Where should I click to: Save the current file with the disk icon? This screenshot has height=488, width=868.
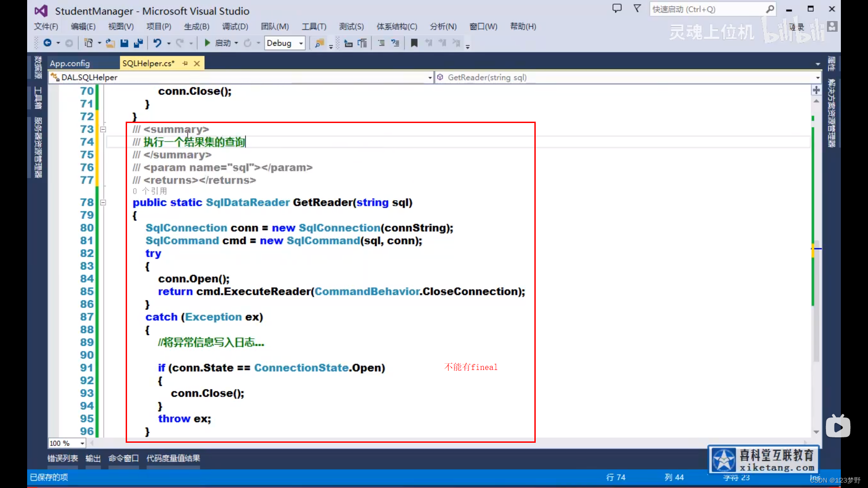click(x=124, y=43)
